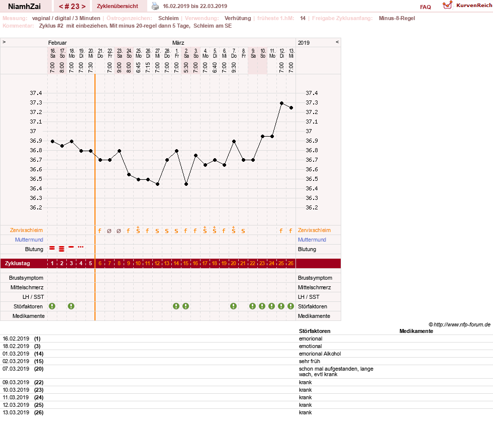The width and height of the screenshot is (493, 448).
Task: Click spotting dots symbol on cycle day 4
Action: pos(81,247)
